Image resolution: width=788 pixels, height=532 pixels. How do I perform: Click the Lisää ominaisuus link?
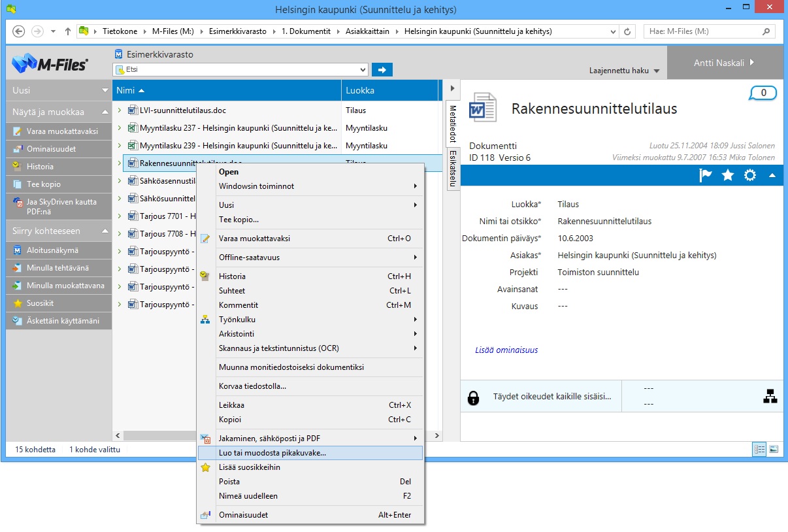pyautogui.click(x=506, y=350)
